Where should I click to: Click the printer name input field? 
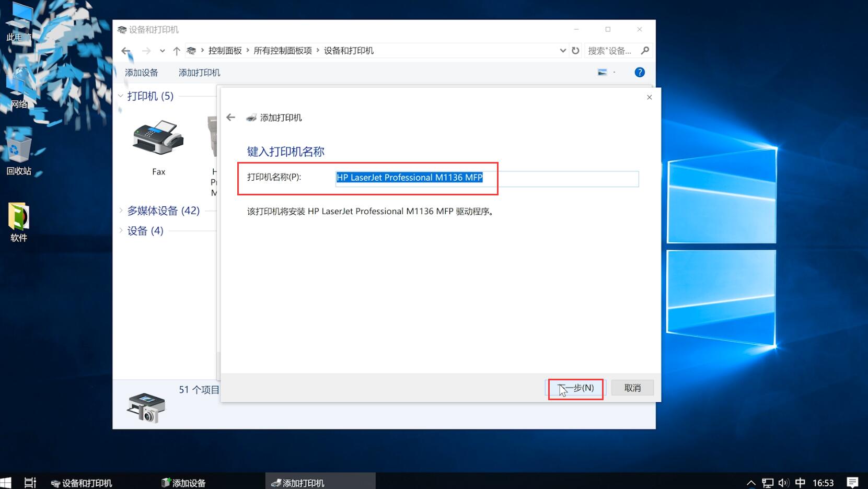[487, 179]
